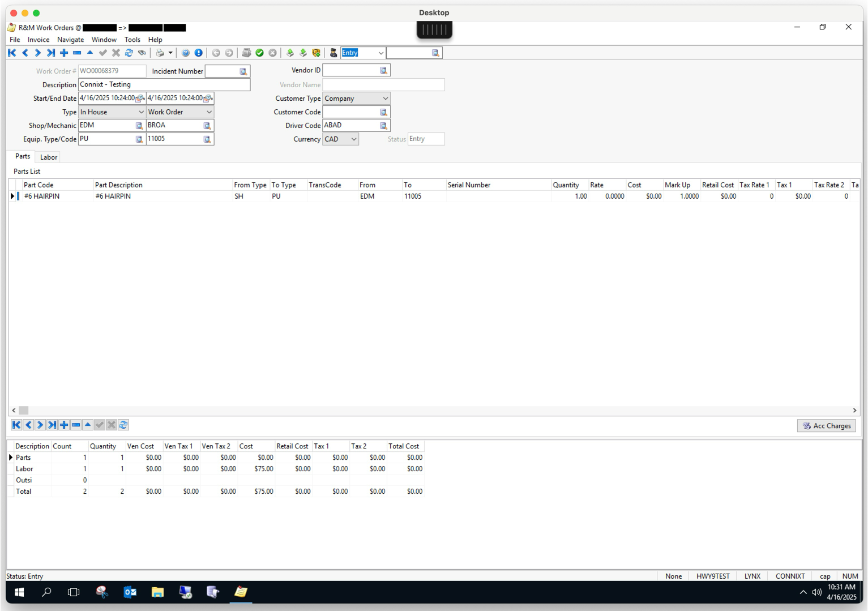Switch to the Labor tab

(x=48, y=157)
